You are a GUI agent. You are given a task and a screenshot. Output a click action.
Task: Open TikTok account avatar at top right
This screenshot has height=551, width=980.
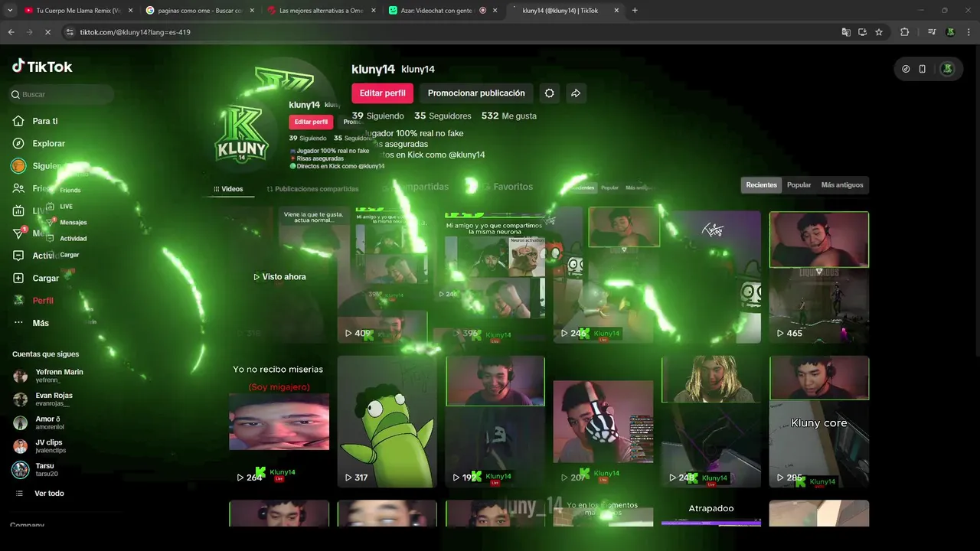947,69
